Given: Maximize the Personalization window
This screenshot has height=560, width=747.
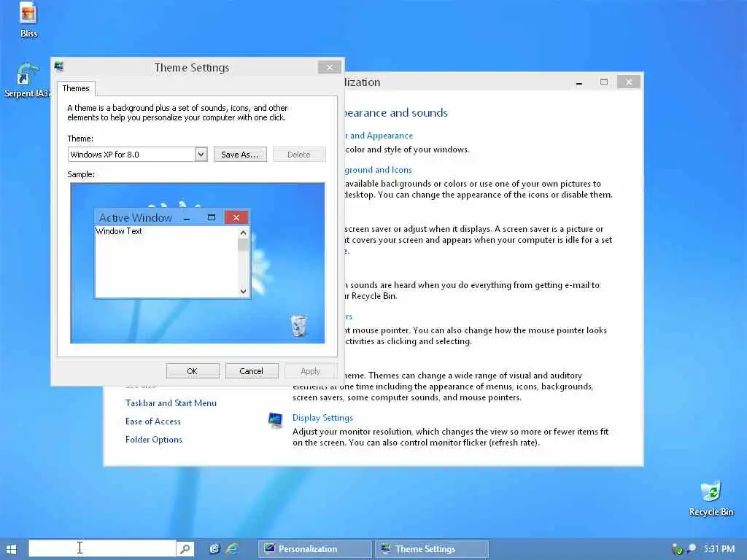Looking at the screenshot, I should pos(603,82).
